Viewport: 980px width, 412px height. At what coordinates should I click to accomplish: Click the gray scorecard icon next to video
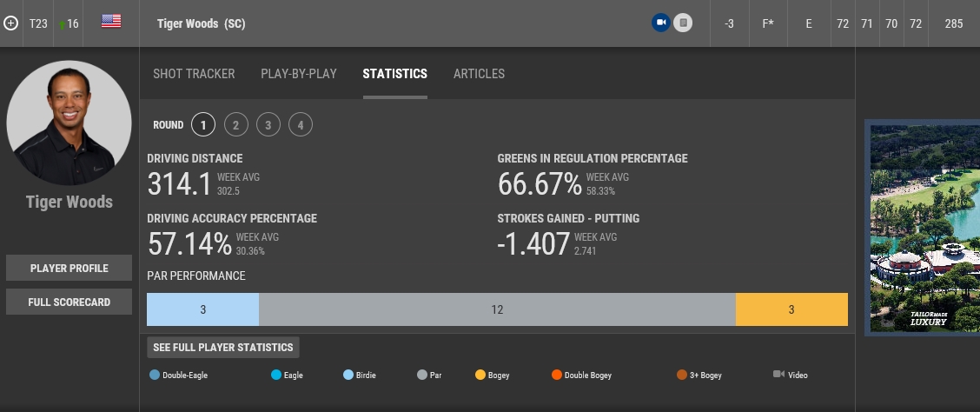(x=683, y=23)
